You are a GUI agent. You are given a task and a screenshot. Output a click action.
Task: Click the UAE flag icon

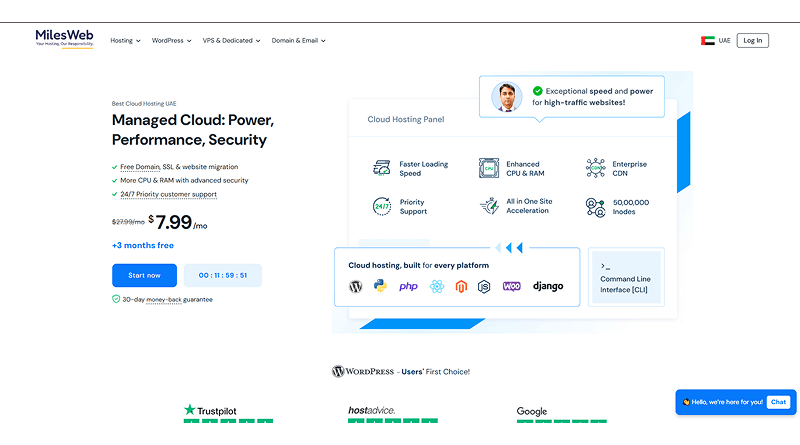coord(708,40)
